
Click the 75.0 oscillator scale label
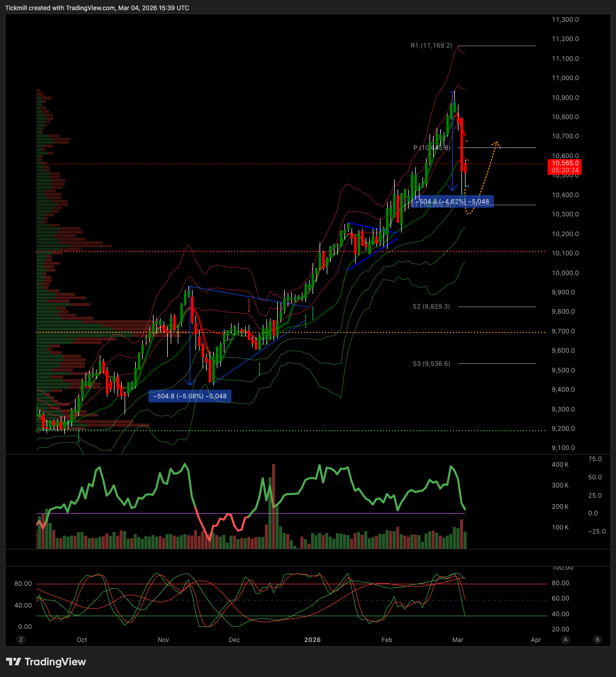(x=595, y=459)
